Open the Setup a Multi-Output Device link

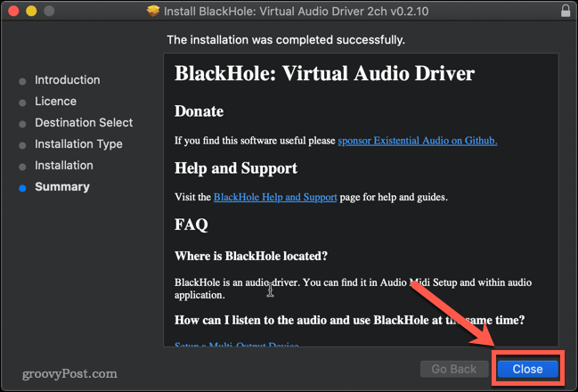[x=237, y=345]
